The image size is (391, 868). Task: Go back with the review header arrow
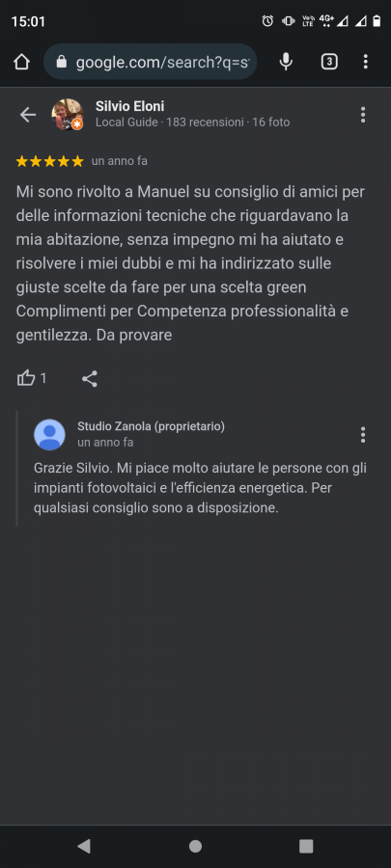coord(28,115)
